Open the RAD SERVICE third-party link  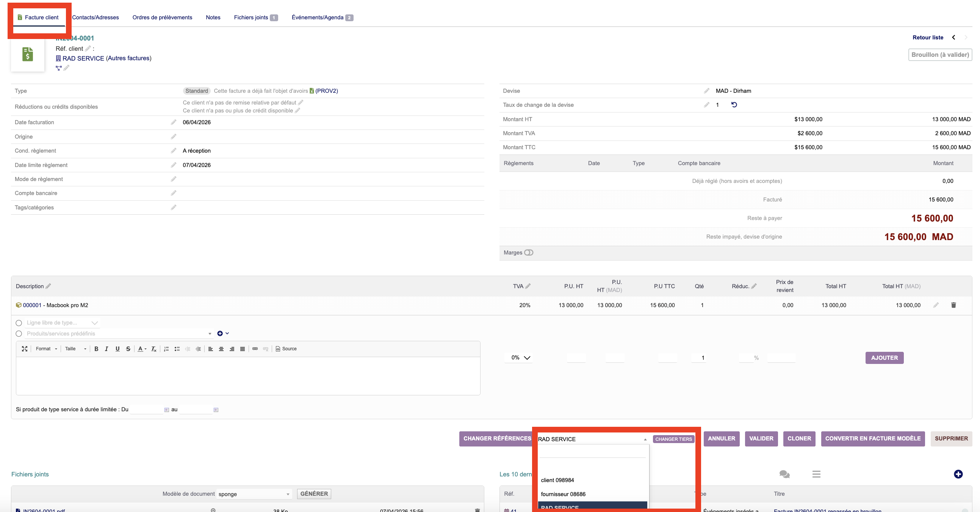(83, 58)
